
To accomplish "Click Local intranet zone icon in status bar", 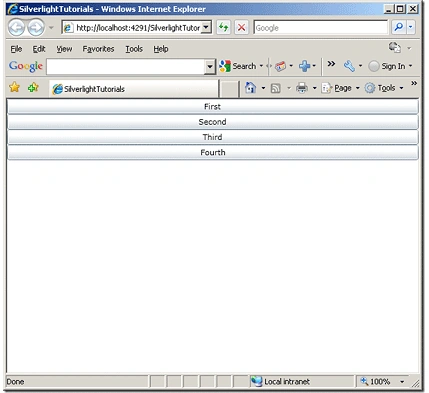I will point(256,381).
